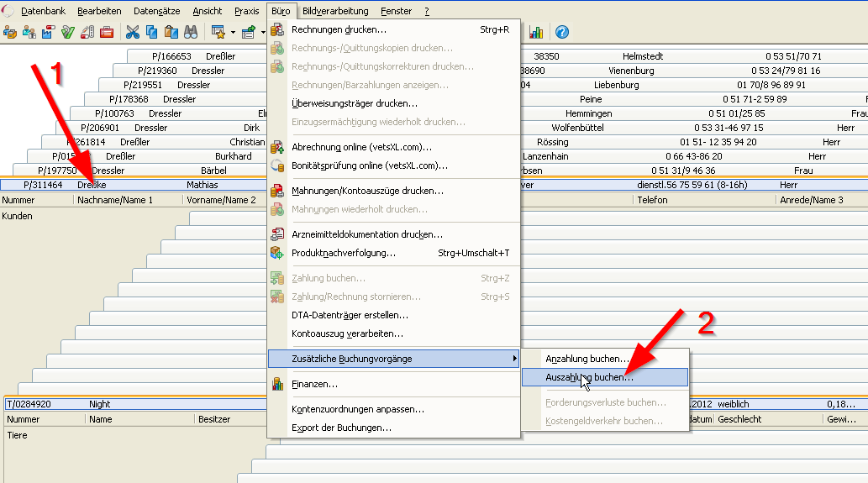The width and height of the screenshot is (868, 483).
Task: Expand the Zusätzliche Buchungvorgänge submenu
Action: click(x=393, y=359)
